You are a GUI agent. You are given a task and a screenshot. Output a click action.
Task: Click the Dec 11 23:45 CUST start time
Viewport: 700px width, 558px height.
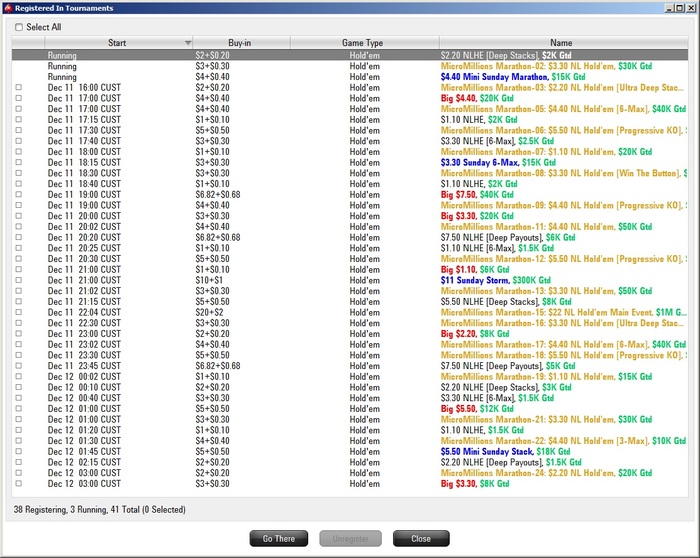84,366
